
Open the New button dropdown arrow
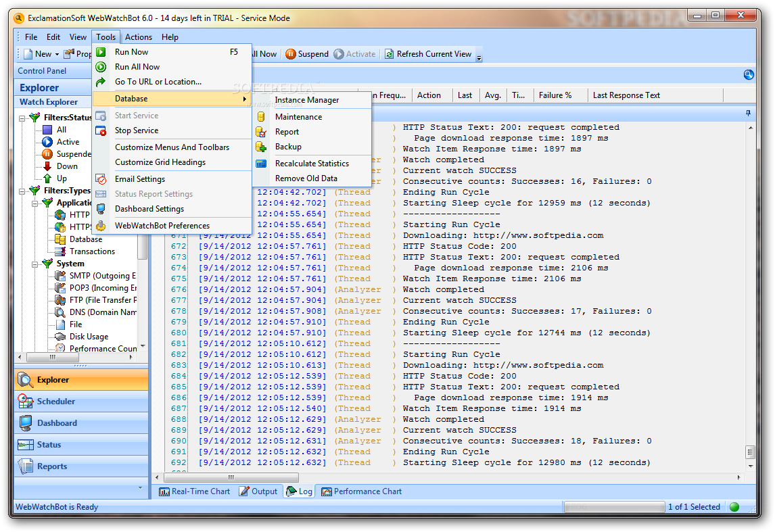tap(57, 54)
